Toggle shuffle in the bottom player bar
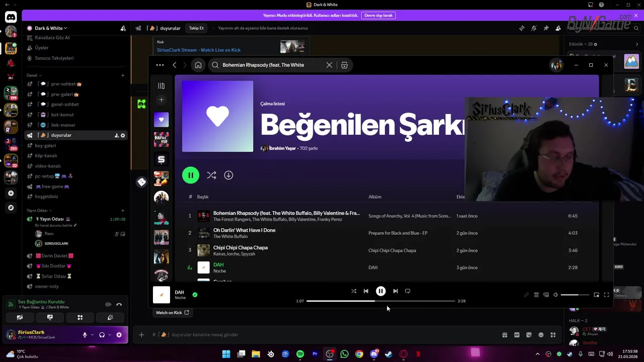 [354, 291]
